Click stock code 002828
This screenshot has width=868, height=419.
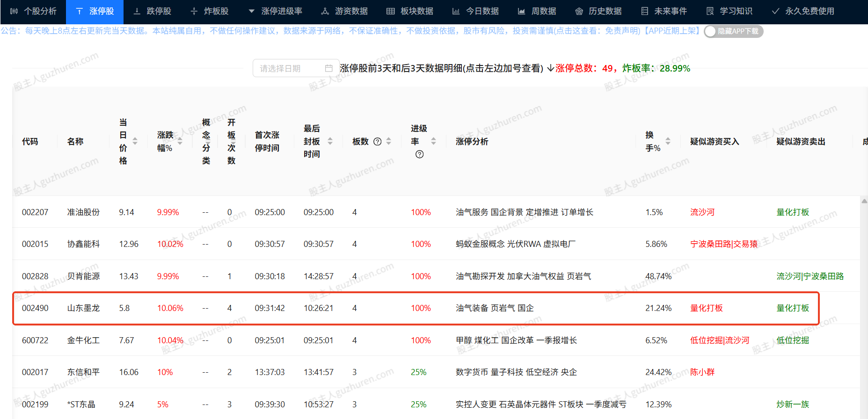pyautogui.click(x=35, y=276)
